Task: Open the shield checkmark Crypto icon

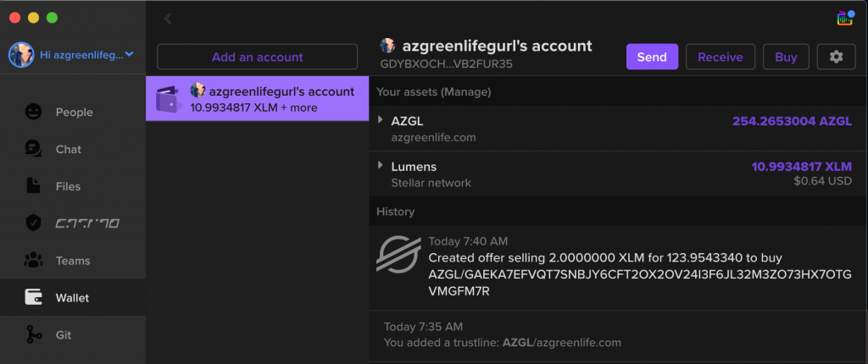Action: [33, 223]
